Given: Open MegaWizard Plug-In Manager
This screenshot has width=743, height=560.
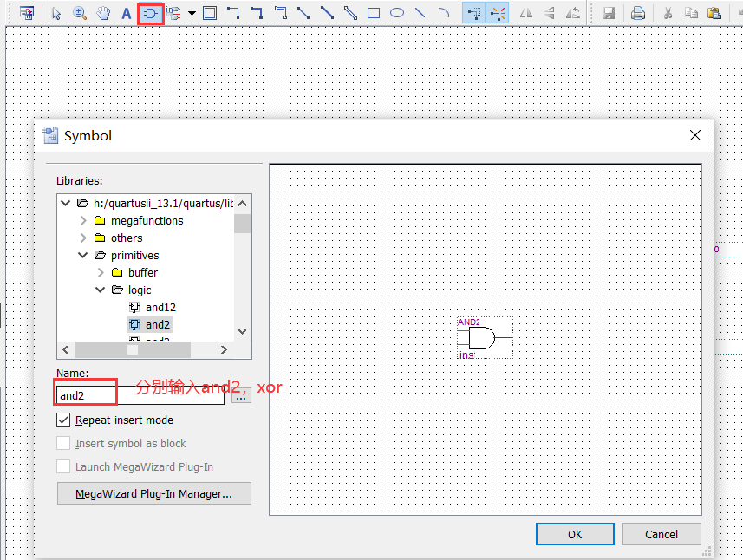Looking at the screenshot, I should 154,493.
